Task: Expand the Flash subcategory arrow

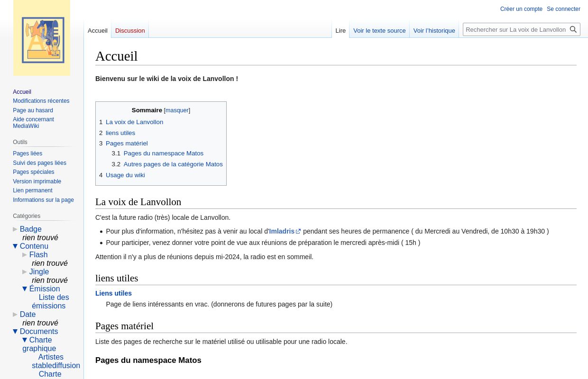Action: pos(25,255)
